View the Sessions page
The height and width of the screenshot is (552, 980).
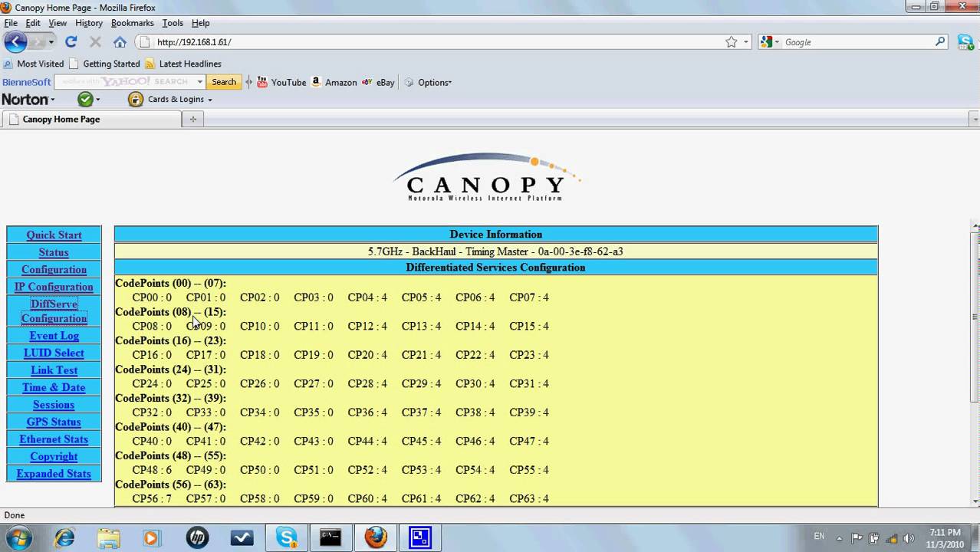pyautogui.click(x=54, y=405)
